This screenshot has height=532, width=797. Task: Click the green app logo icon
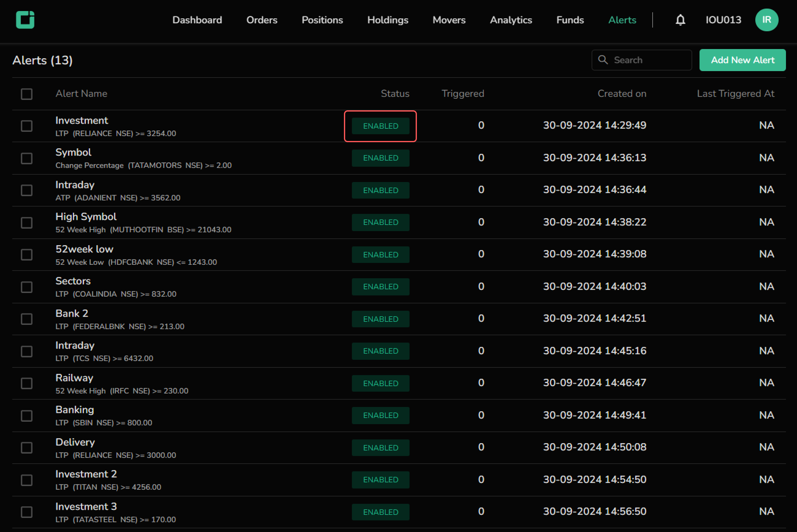click(25, 20)
